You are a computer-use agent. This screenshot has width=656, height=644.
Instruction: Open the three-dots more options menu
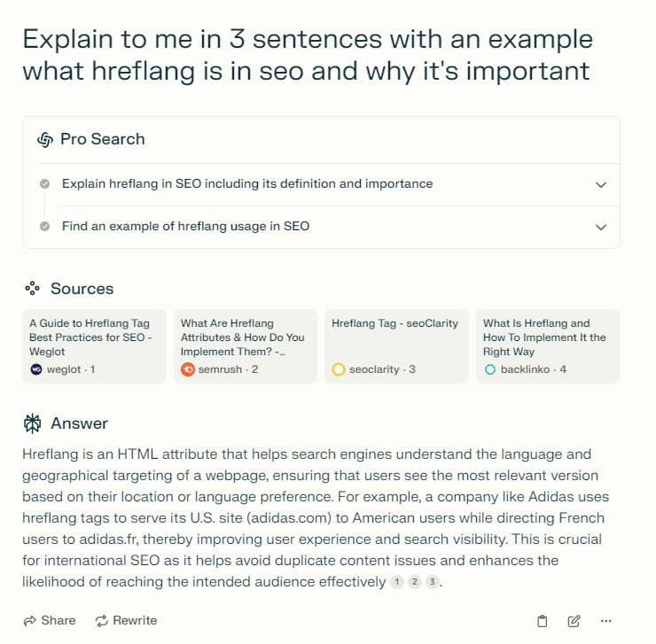pyautogui.click(x=605, y=621)
